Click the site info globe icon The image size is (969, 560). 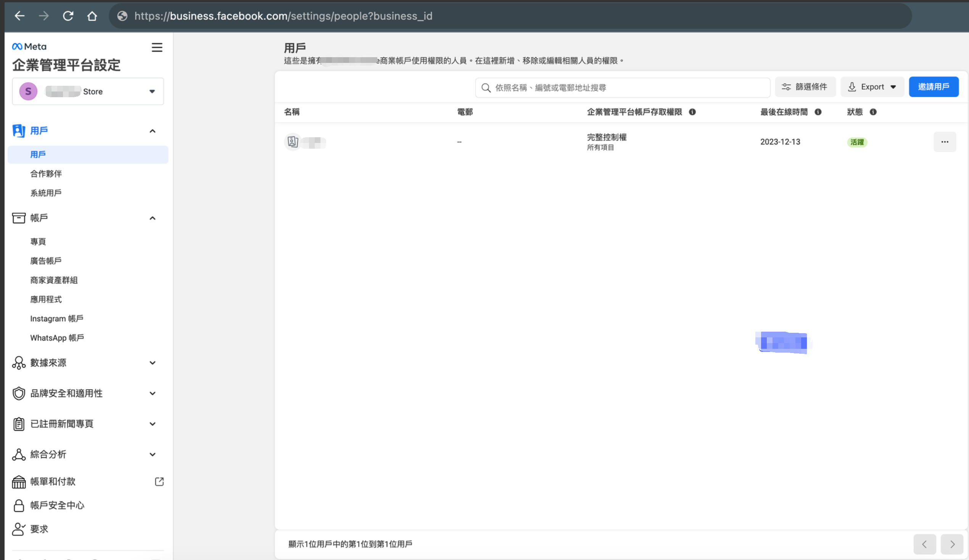tap(122, 16)
